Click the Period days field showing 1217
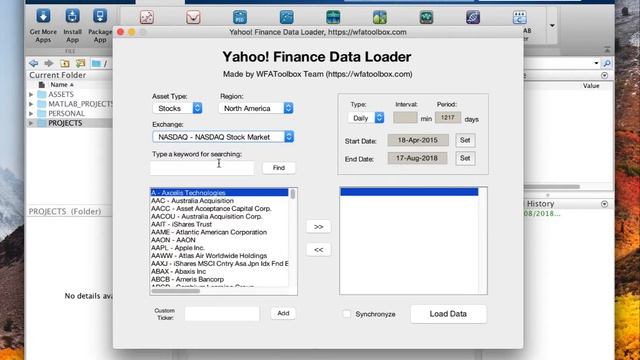This screenshot has height=360, width=640. 448,118
